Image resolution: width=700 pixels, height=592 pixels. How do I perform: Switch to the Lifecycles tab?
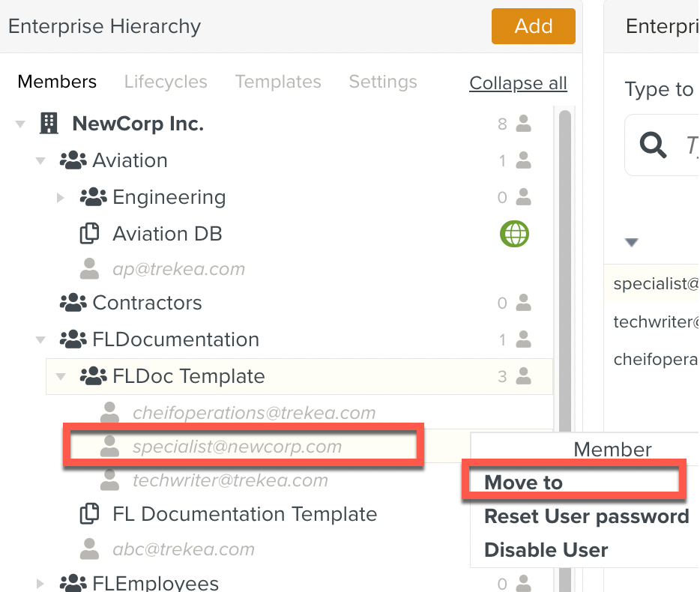click(166, 82)
